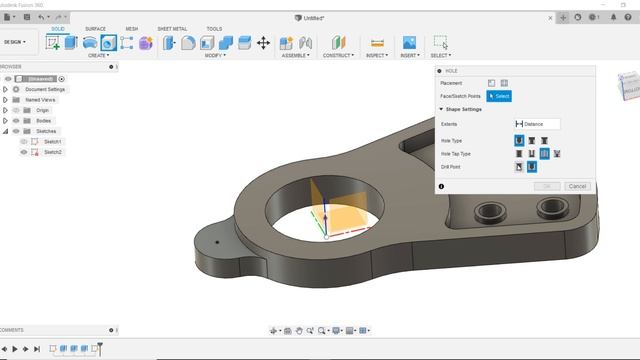
Task: Open the DESIGN workspace dropdown
Action: click(x=15, y=42)
